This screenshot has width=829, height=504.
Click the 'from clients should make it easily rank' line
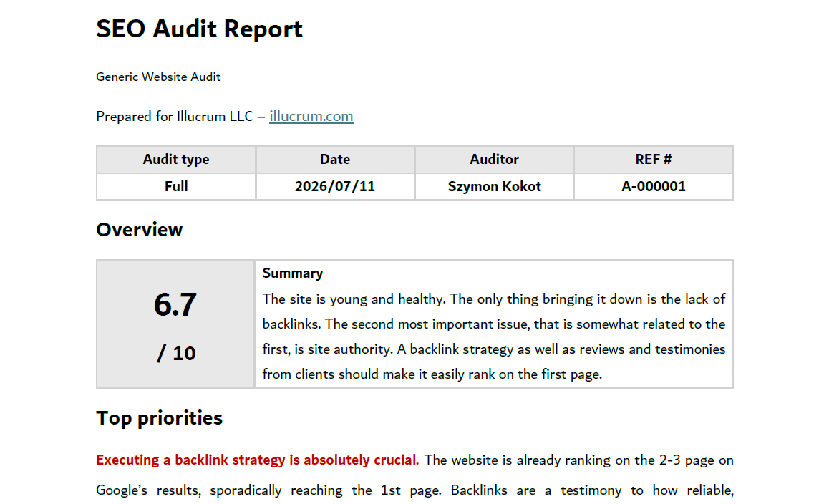432,374
